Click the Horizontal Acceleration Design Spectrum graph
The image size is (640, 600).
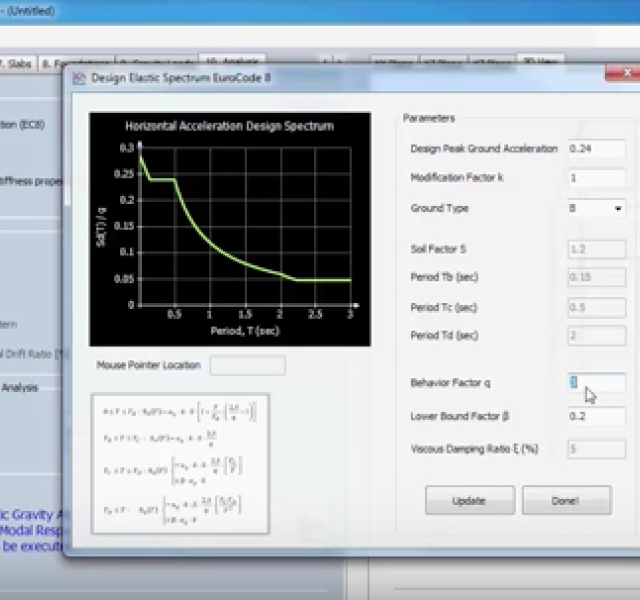(230, 229)
